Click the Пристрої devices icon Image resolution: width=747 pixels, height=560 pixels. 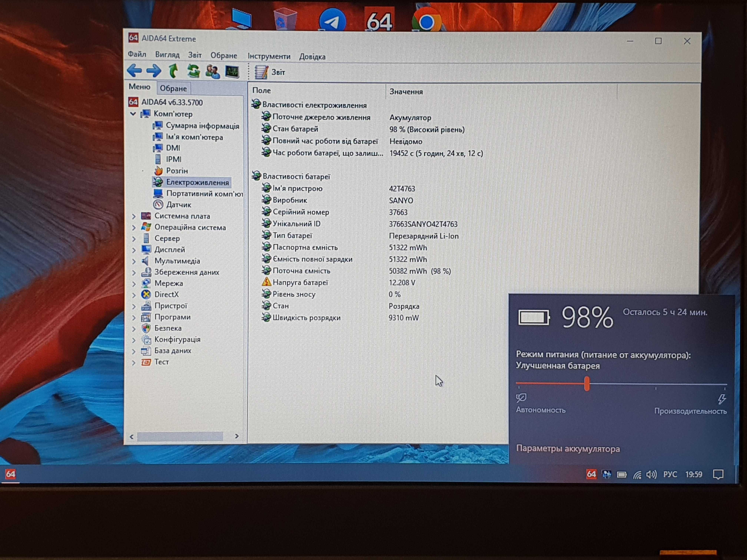[x=146, y=306]
